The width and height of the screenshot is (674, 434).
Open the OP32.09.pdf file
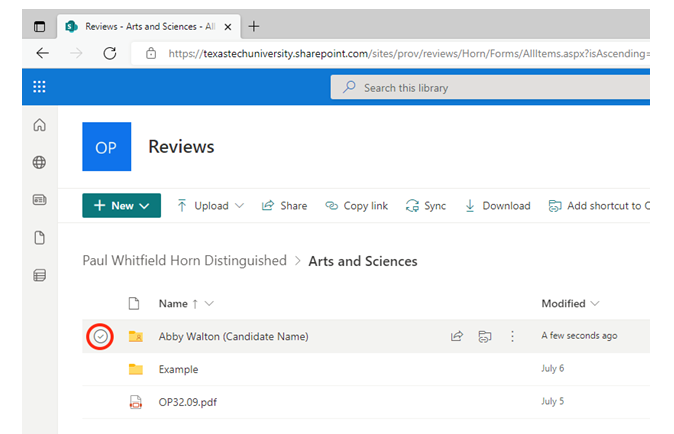[x=188, y=402]
